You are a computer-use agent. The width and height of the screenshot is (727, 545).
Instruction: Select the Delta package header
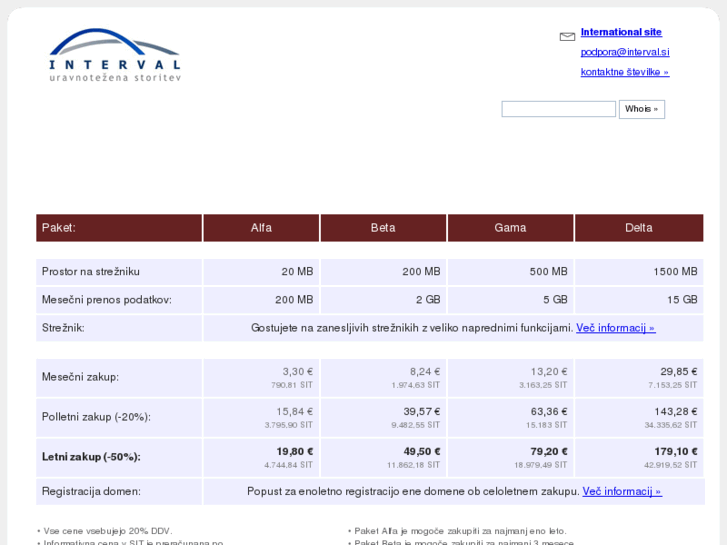pos(639,228)
